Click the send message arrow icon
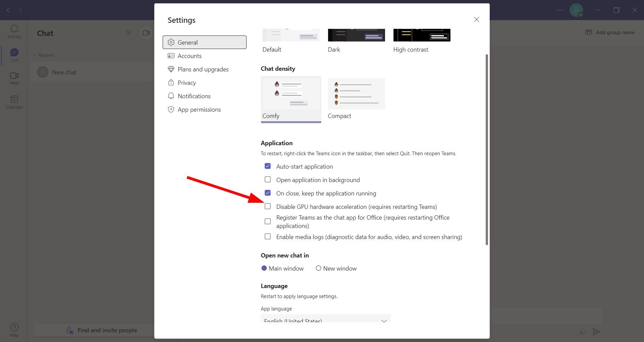 coord(596,332)
